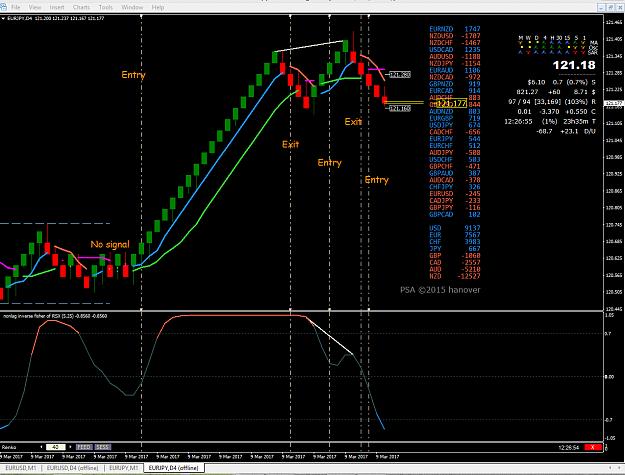The width and height of the screenshot is (625, 475).
Task: Click the USDJPY 674 row
Action: click(455, 125)
